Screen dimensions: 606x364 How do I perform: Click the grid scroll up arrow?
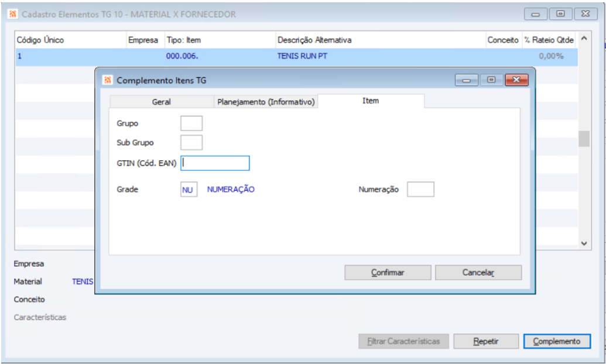(584, 38)
